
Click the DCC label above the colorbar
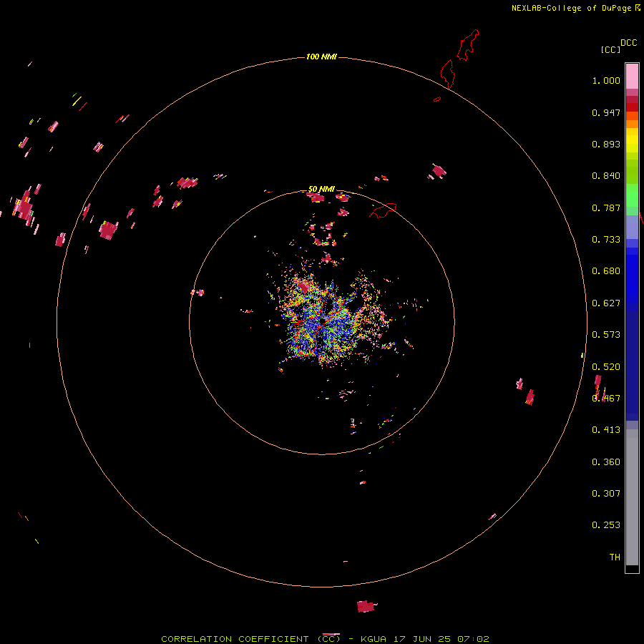point(628,43)
